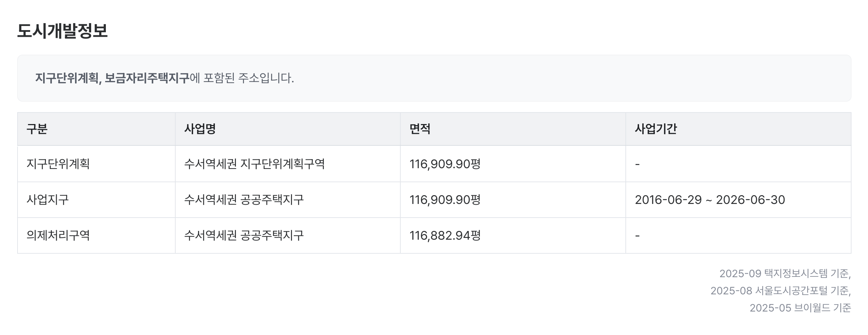Image resolution: width=868 pixels, height=335 pixels.
Task: Click the area value in the 사업지구 row
Action: tap(445, 200)
